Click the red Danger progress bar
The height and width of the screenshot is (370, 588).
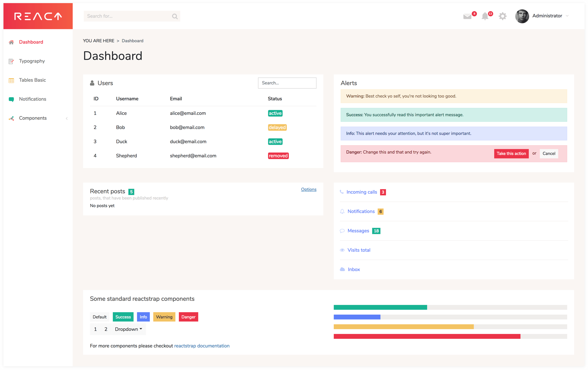426,335
